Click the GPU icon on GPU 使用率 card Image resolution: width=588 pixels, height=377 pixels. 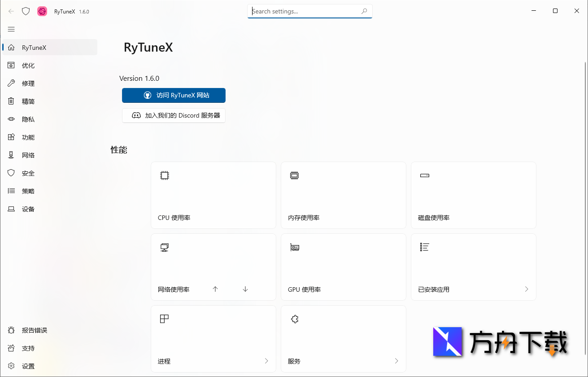pos(294,247)
